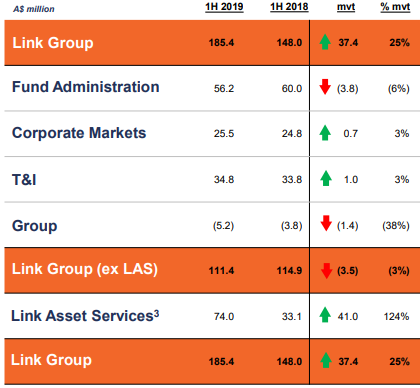Click green up arrow in bottom Link Group row
420x388 pixels.
326,360
